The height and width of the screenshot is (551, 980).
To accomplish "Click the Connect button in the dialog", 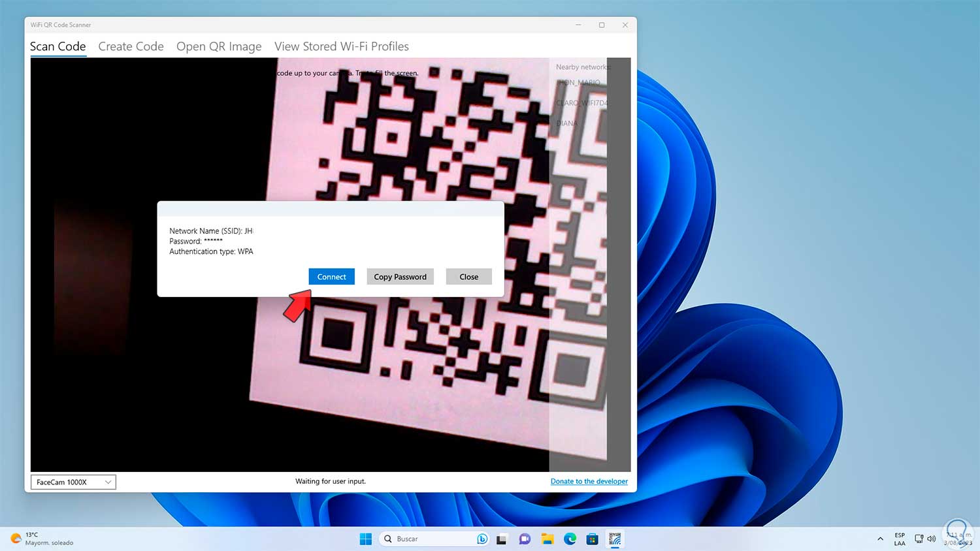I will pyautogui.click(x=332, y=277).
